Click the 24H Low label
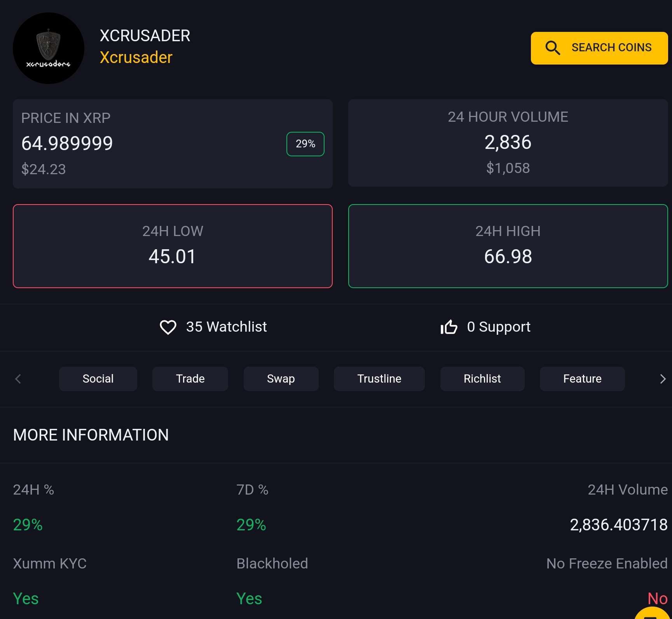 (x=173, y=231)
